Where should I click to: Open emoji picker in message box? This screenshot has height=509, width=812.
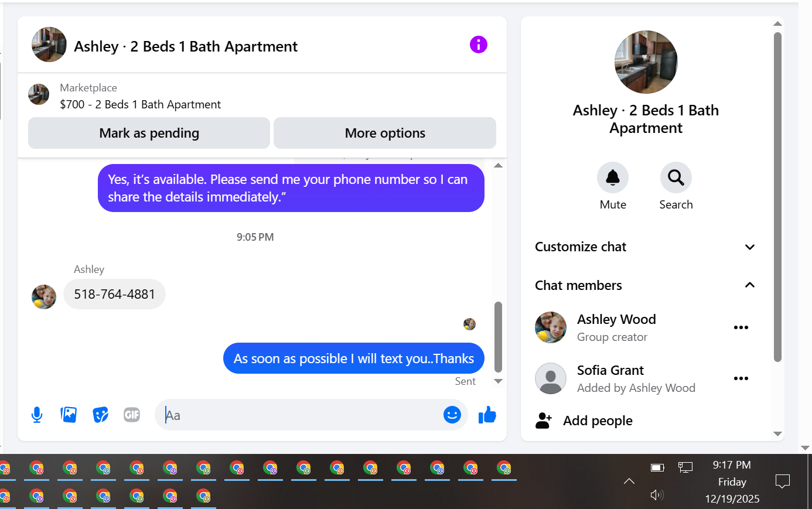coord(452,415)
